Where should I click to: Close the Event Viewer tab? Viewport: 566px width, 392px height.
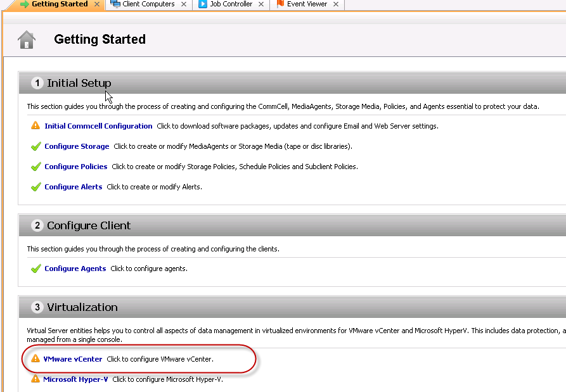[x=336, y=4]
